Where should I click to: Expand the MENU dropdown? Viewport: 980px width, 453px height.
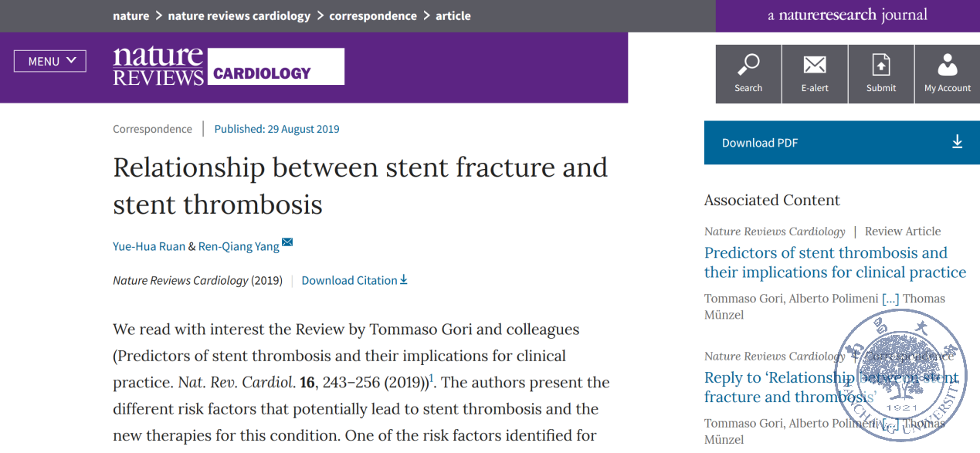pos(50,61)
